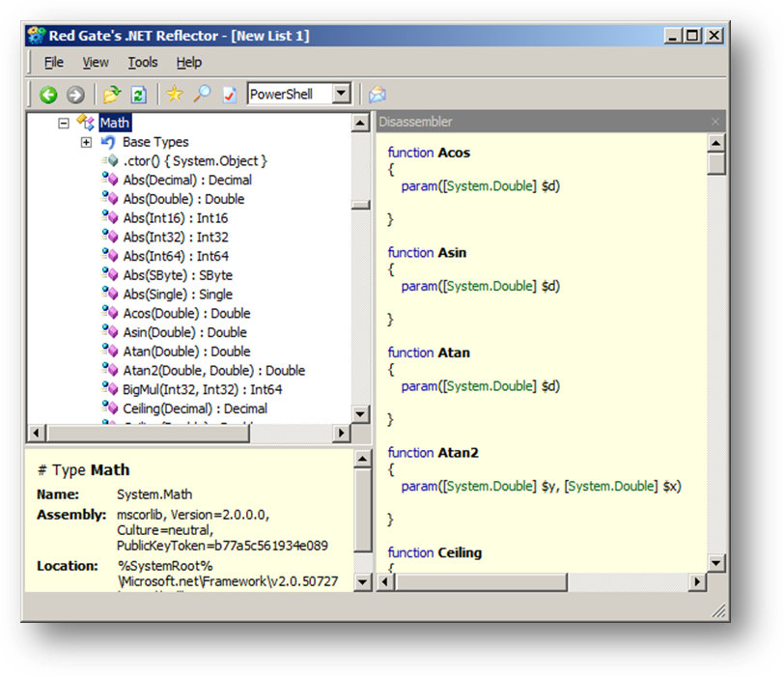Click the Atan function name in disassembler
784x676 pixels.
pyautogui.click(x=454, y=352)
